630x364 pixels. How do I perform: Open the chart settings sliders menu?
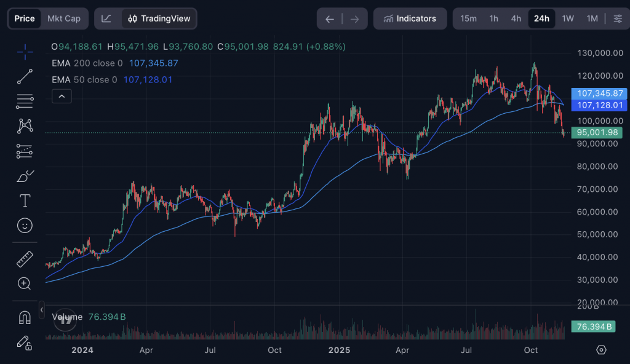click(x=617, y=18)
